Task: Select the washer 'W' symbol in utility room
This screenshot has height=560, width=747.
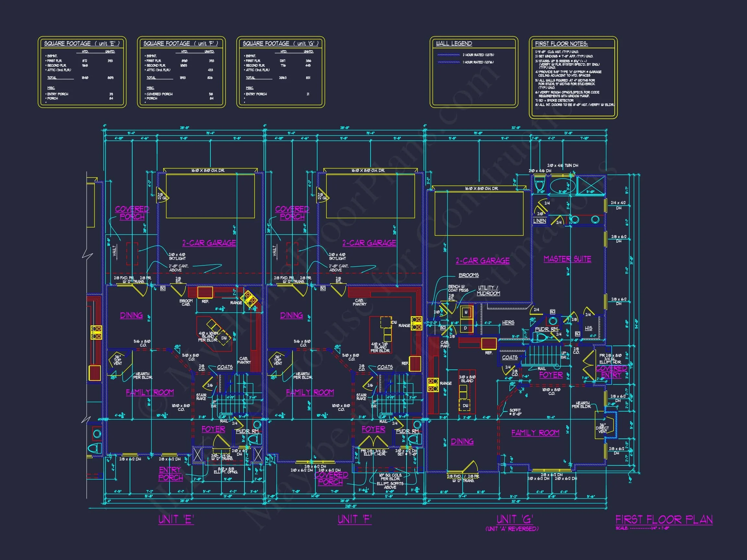Action: click(x=466, y=312)
